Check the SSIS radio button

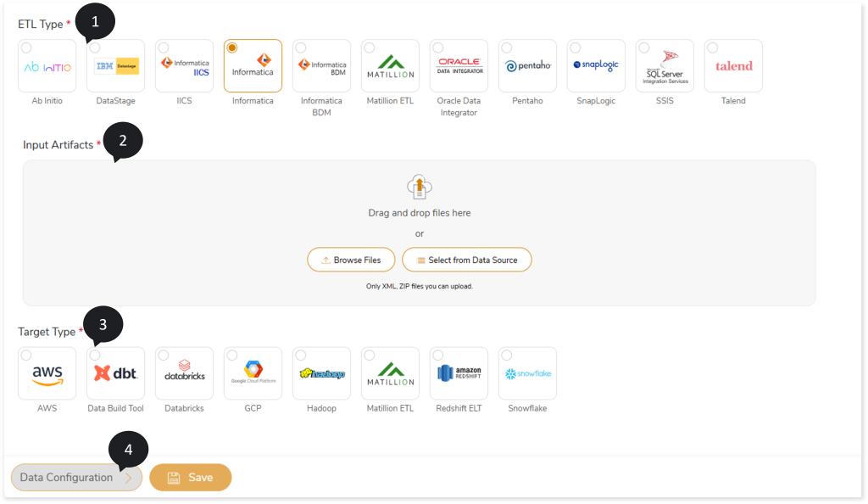643,48
